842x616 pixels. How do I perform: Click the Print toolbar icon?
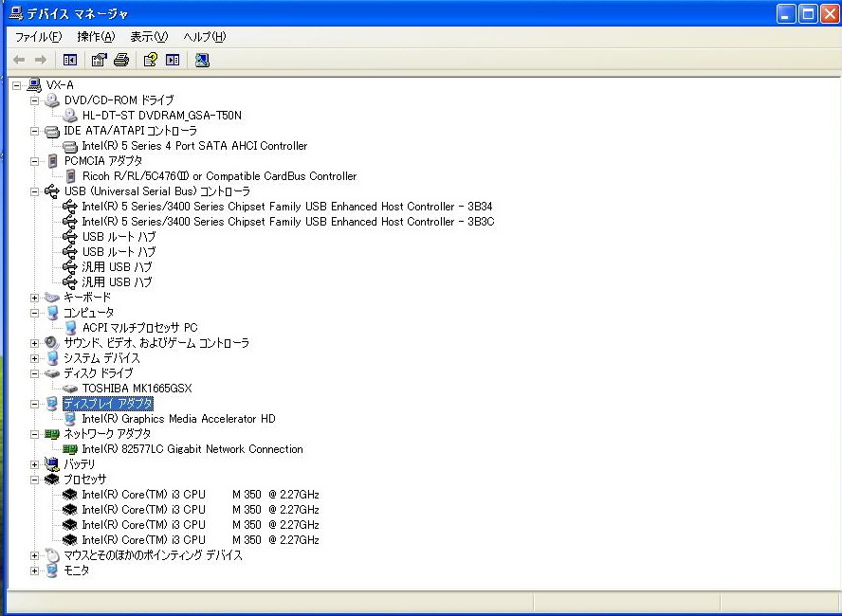click(x=121, y=60)
